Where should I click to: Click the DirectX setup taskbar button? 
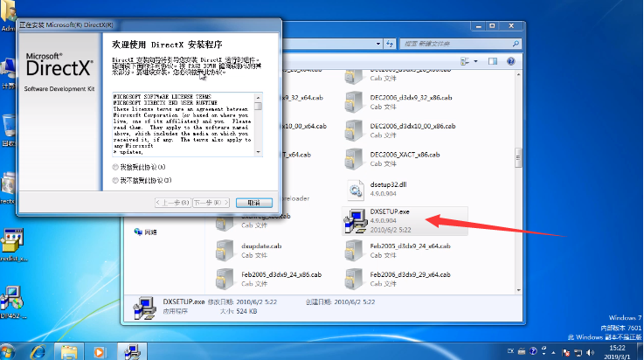pos(132,352)
